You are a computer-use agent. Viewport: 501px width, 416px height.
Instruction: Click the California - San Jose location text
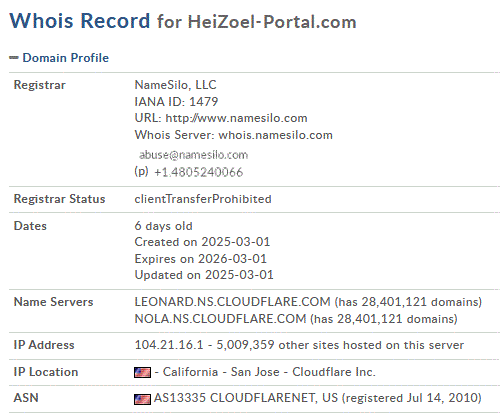point(221,372)
